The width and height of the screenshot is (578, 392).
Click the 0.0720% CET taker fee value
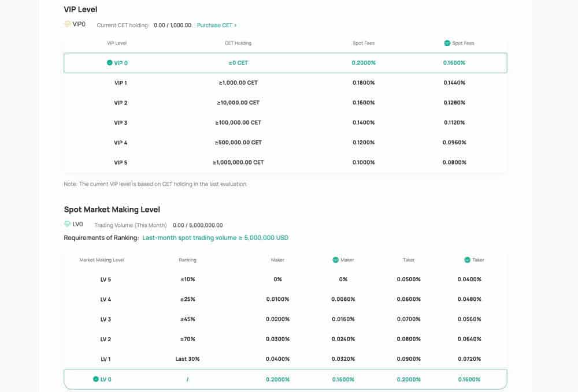click(469, 359)
